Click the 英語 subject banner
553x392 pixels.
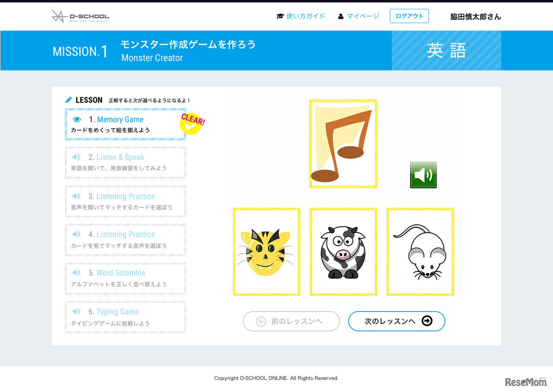pos(446,51)
